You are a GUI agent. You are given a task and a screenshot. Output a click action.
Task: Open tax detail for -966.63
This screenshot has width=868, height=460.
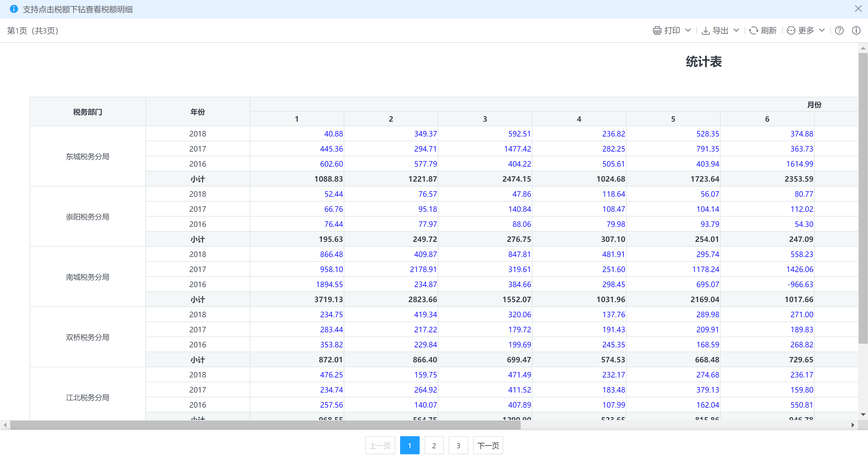[x=800, y=284]
